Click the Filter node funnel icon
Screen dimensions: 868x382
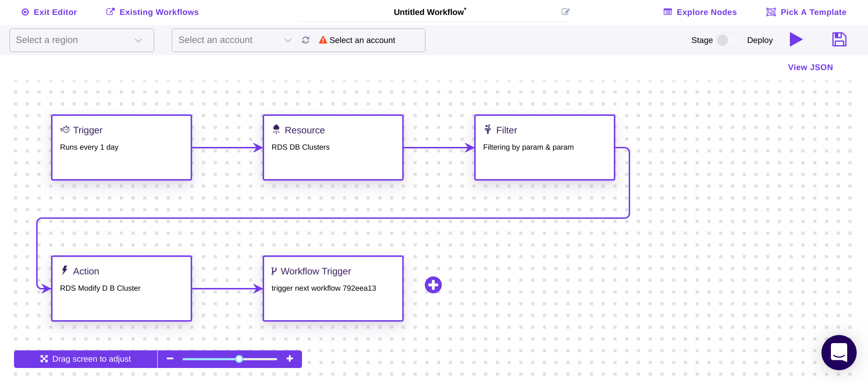488,130
